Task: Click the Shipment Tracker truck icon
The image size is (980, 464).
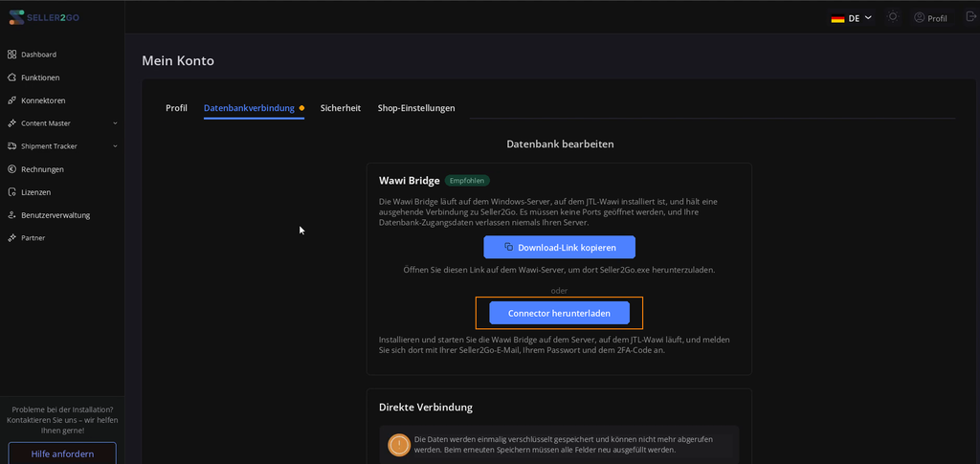Action: 11,146
